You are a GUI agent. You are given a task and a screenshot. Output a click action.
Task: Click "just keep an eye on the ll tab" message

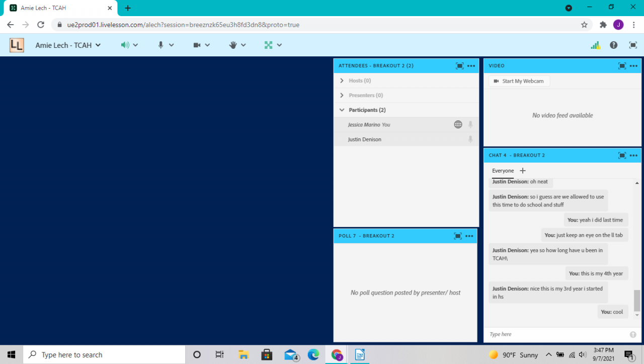click(585, 235)
